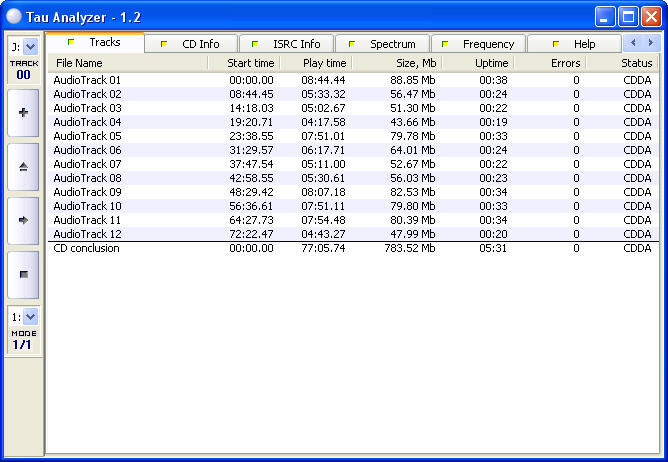Screen dimensions: 668x462
Task: Click the plus button in left sidebar
Action: pos(23,113)
